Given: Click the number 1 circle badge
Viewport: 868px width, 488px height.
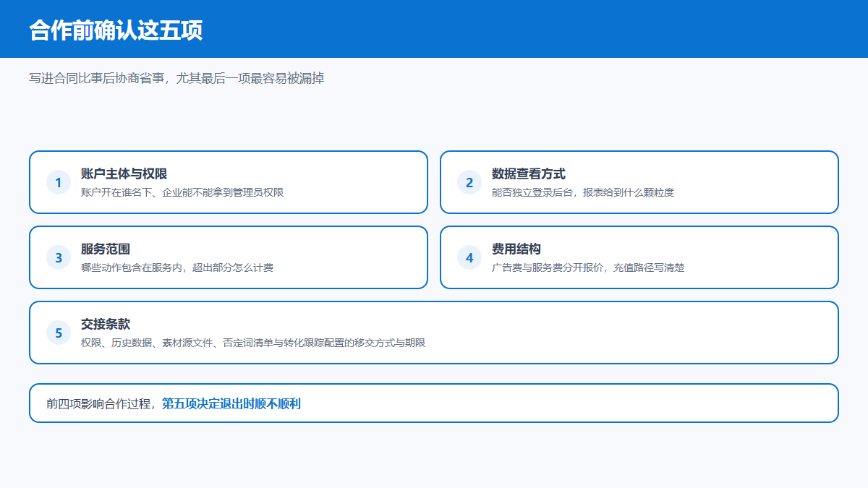Looking at the screenshot, I should (x=59, y=182).
